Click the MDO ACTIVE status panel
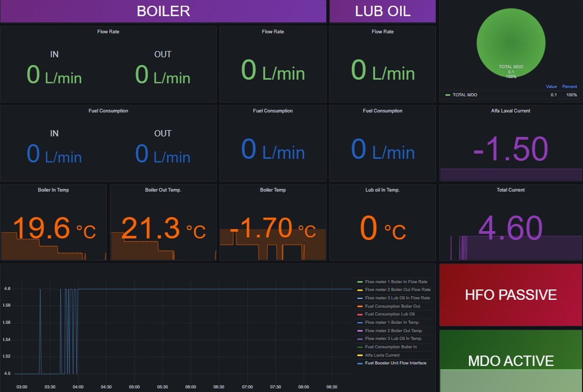Image resolution: width=583 pixels, height=392 pixels. 511,360
